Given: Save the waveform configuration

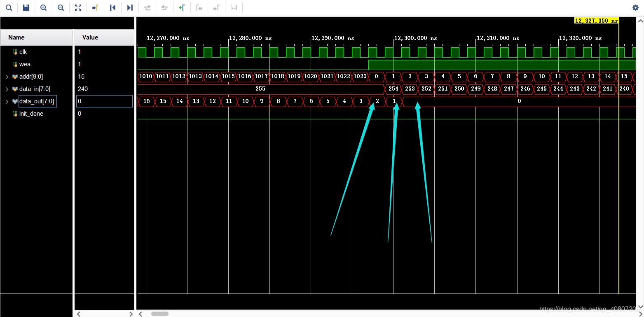Looking at the screenshot, I should click(x=26, y=7).
